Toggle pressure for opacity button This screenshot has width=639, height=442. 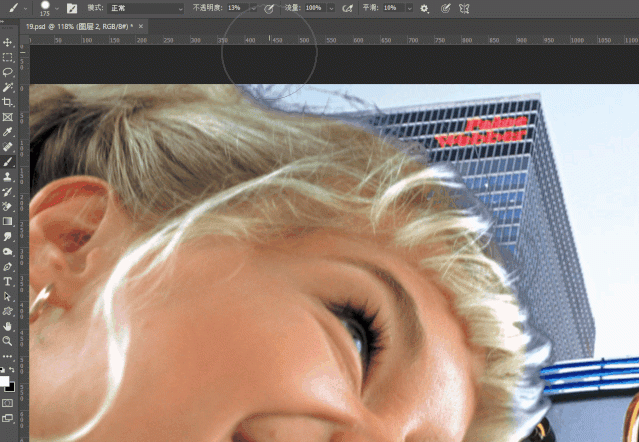click(x=268, y=8)
